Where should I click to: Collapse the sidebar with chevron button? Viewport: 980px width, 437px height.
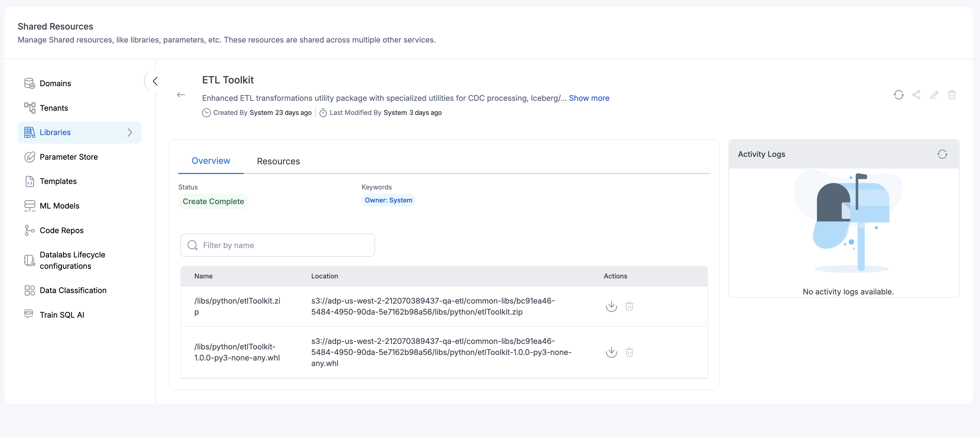pos(155,81)
